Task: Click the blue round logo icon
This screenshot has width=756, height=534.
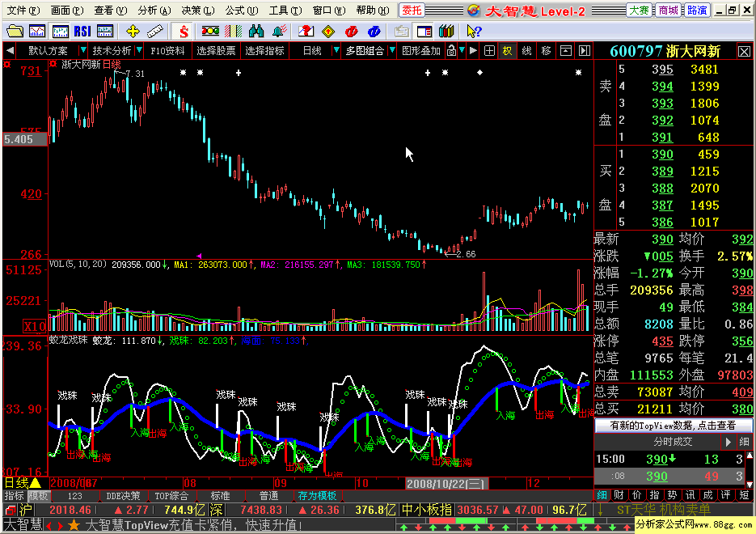Action: [x=374, y=32]
